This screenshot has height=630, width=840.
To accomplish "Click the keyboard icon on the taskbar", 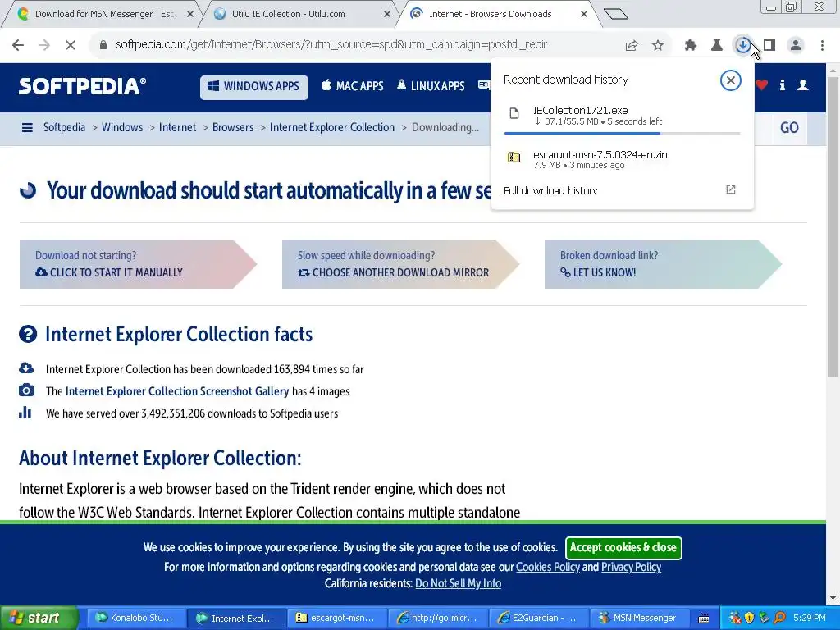I will point(704,619).
